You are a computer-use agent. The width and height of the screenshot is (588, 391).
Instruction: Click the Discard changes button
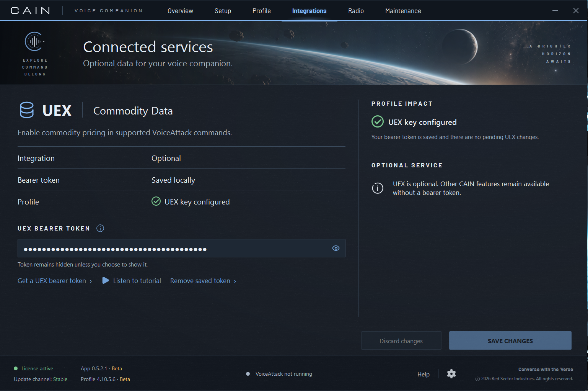pyautogui.click(x=401, y=340)
